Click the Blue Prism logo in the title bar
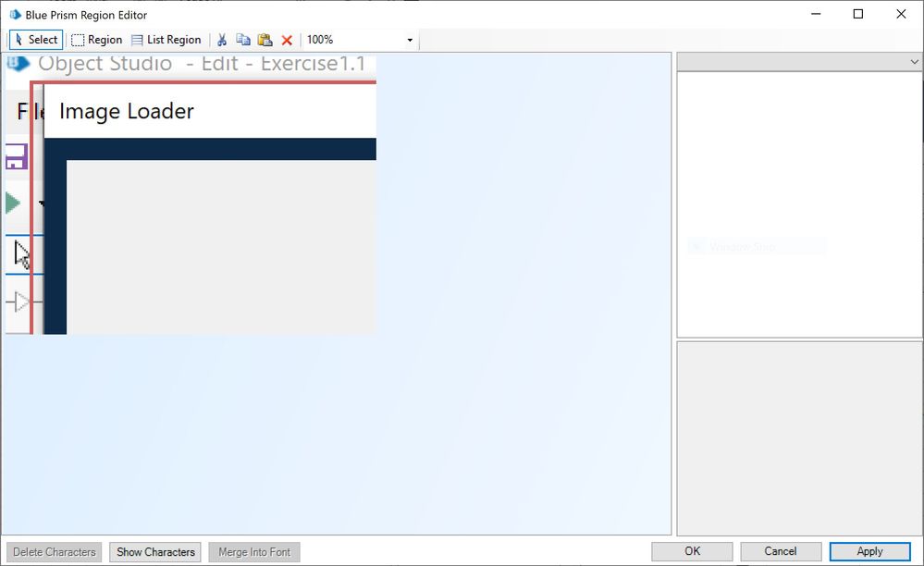924x566 pixels. [x=16, y=15]
